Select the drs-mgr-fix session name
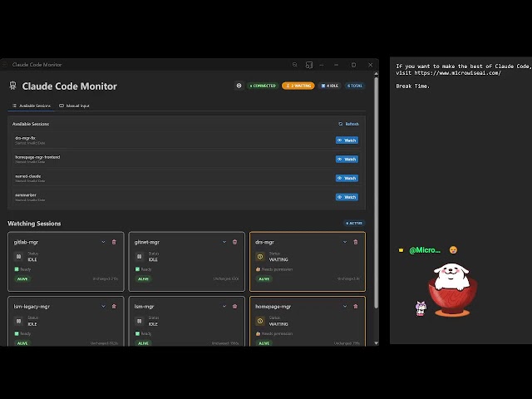 pyautogui.click(x=25, y=138)
